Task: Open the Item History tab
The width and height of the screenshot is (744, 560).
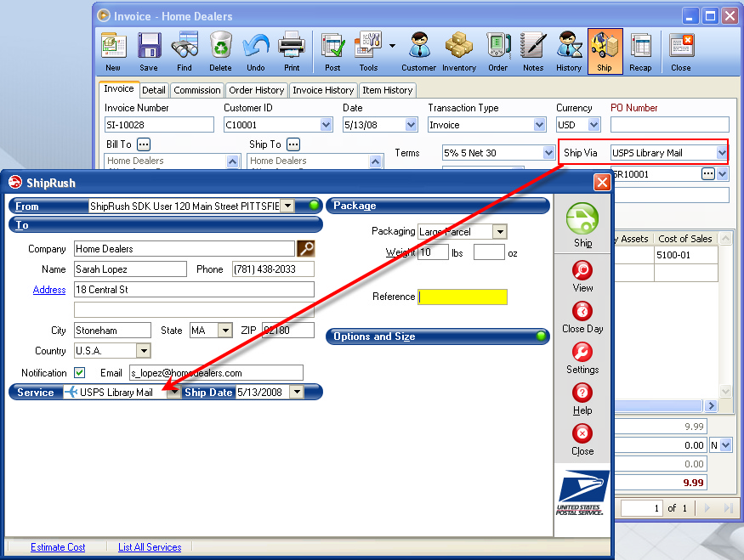Action: coord(387,90)
